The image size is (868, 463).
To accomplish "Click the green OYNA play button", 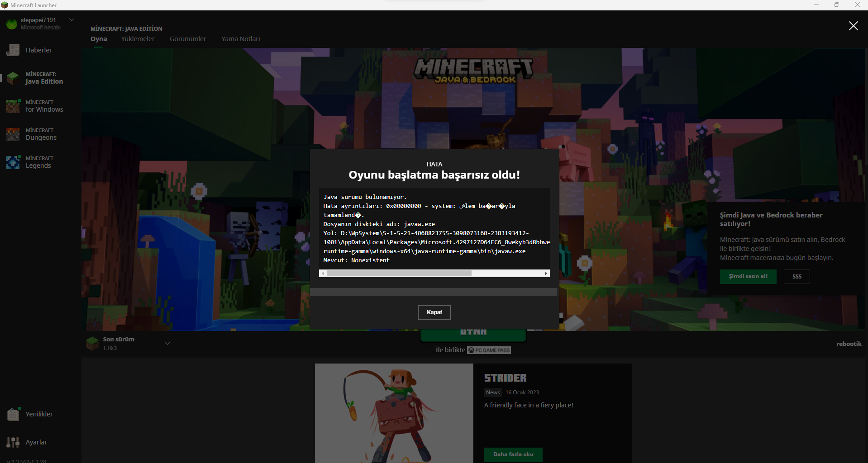I will [473, 335].
